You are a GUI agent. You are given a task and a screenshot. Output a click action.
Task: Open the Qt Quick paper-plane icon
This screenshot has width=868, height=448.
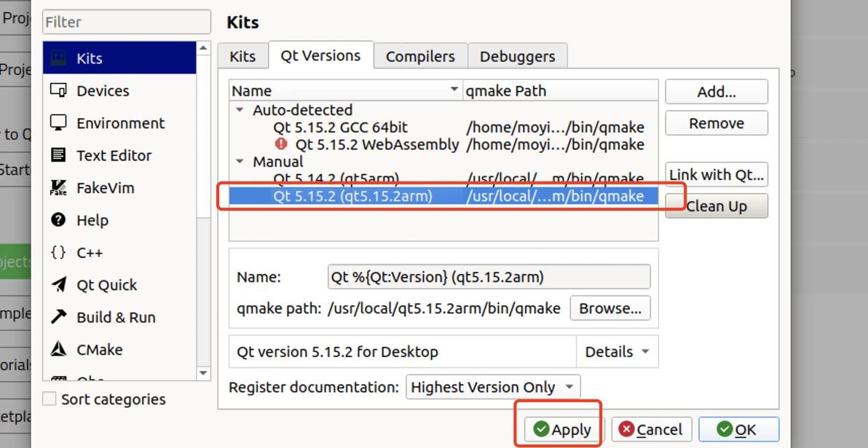coord(59,285)
